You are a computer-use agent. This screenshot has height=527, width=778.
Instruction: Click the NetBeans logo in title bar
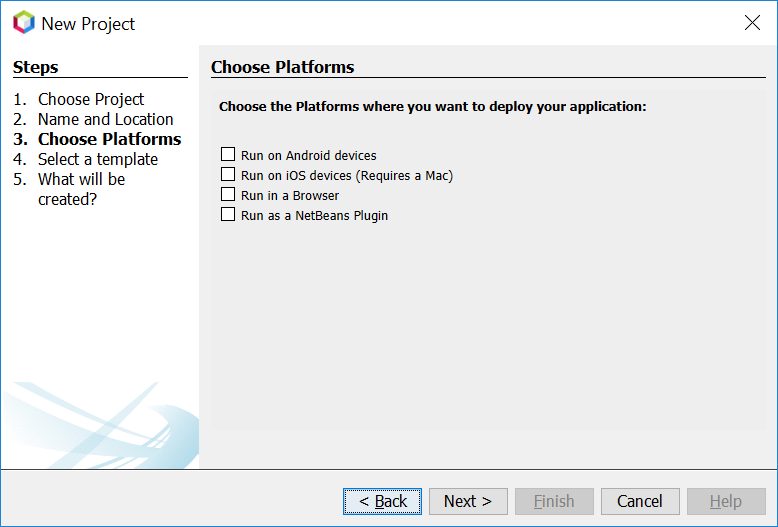pos(23,23)
